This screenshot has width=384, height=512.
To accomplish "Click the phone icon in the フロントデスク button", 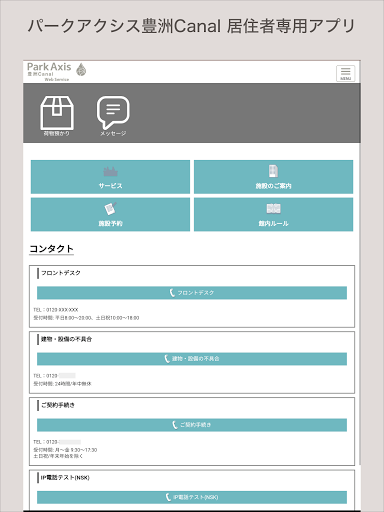I will (172, 293).
